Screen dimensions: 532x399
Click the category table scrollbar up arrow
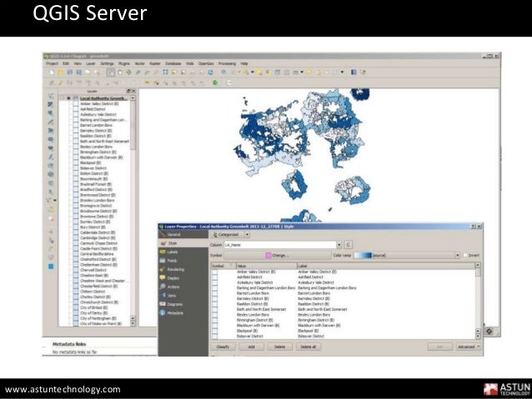tap(478, 265)
